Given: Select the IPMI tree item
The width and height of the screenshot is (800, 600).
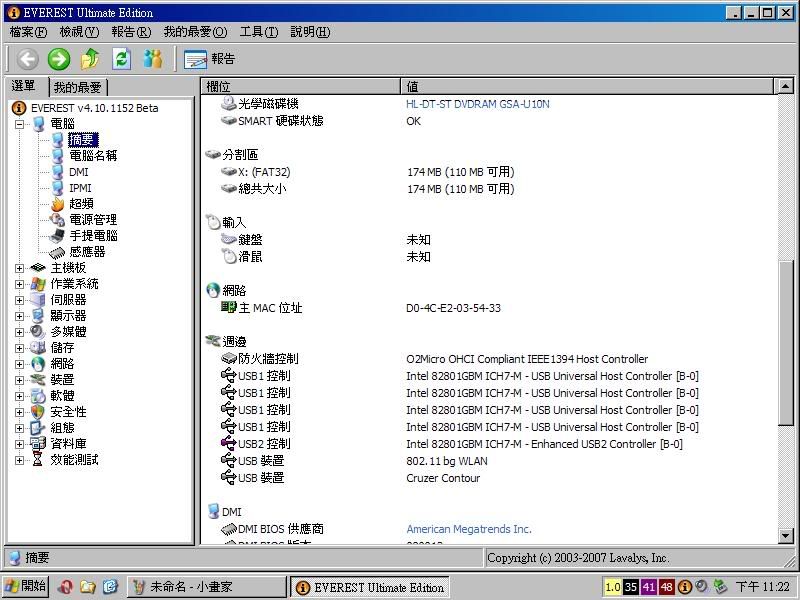Looking at the screenshot, I should (80, 188).
